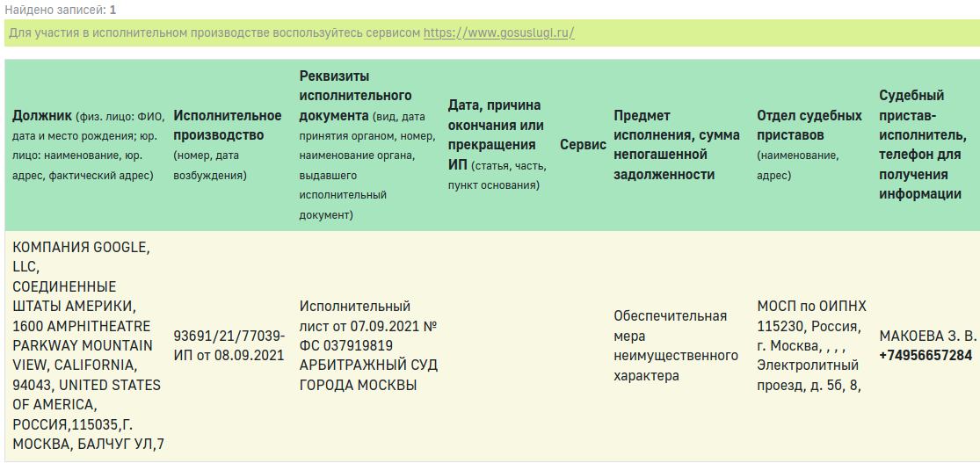Click bailiff name 'МАКОЕВА З. В.'

(927, 336)
